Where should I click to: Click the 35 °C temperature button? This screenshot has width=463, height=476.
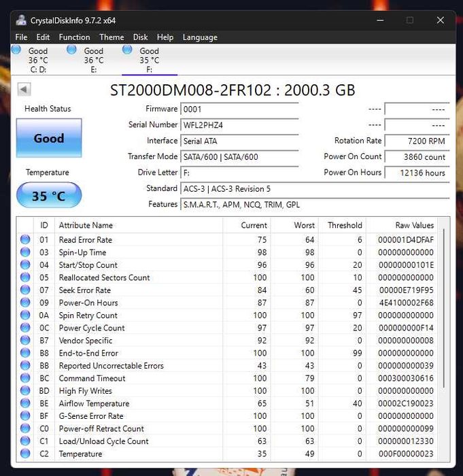[x=49, y=195]
